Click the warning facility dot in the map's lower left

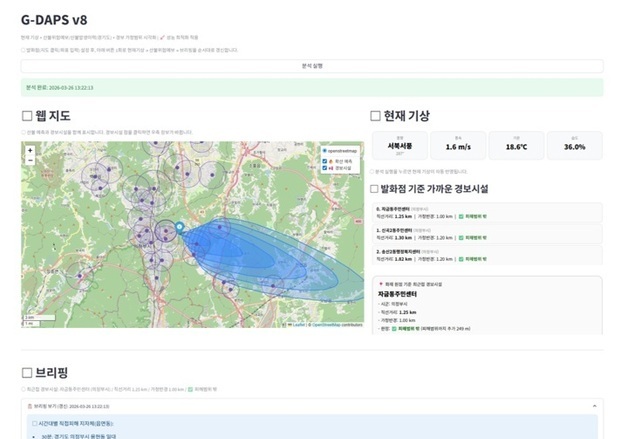click(x=80, y=276)
